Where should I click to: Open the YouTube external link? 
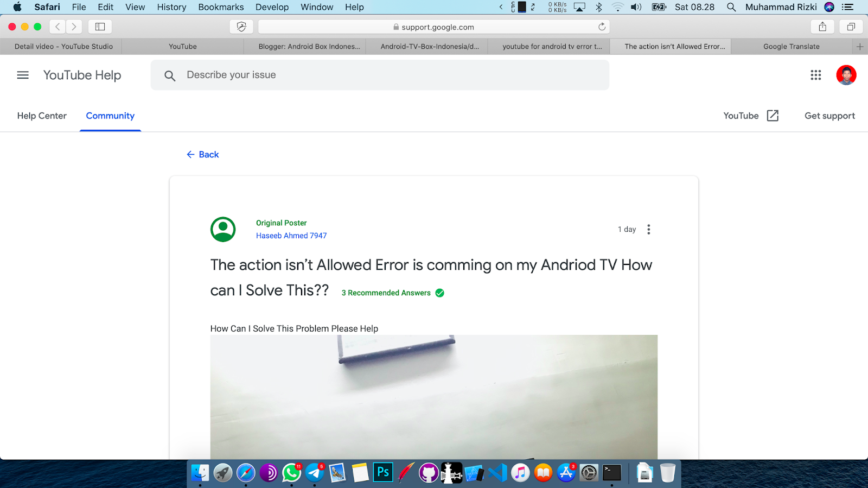[751, 116]
